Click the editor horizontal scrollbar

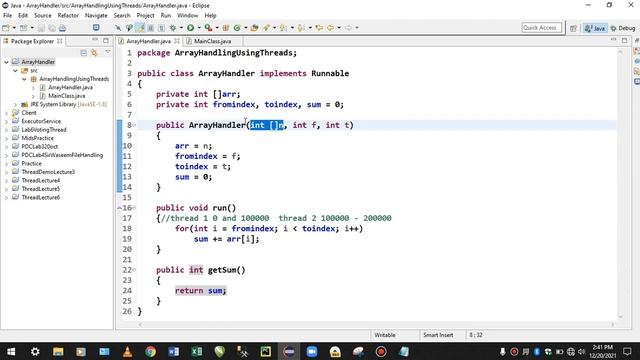[376, 325]
